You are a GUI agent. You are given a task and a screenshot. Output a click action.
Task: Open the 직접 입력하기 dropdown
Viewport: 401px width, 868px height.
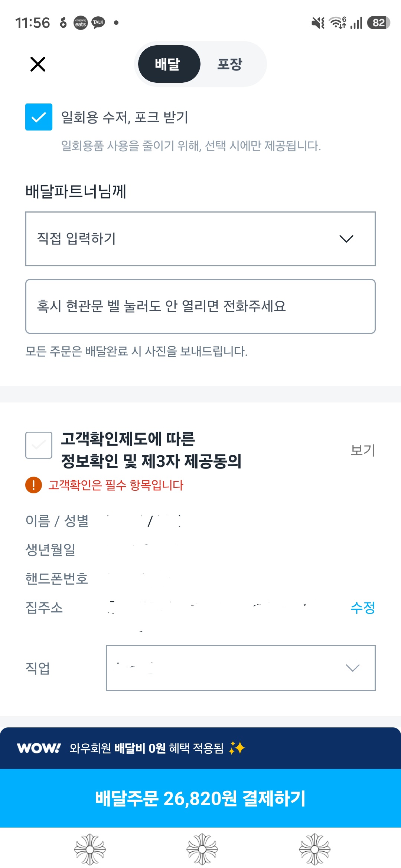pos(200,239)
